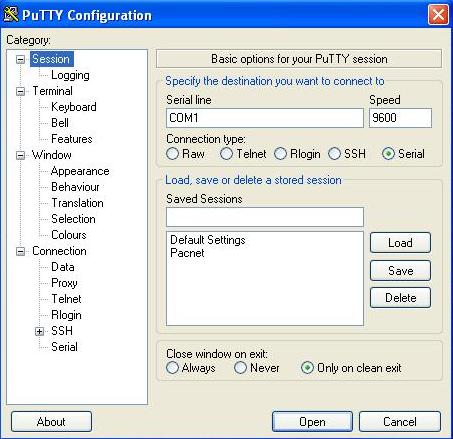The height and width of the screenshot is (439, 453).
Task: Open the Keyboard settings category
Action: tap(74, 107)
